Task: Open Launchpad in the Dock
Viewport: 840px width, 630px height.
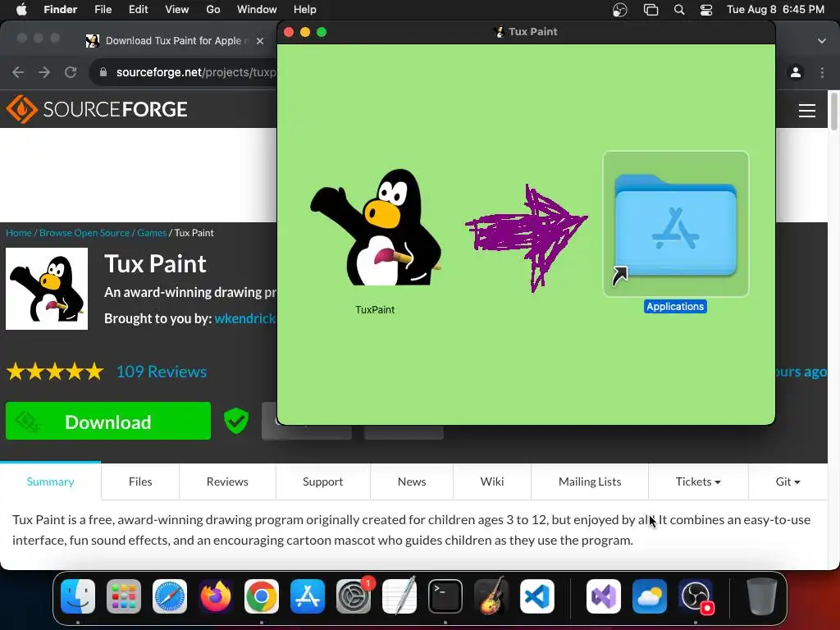Action: 124,596
